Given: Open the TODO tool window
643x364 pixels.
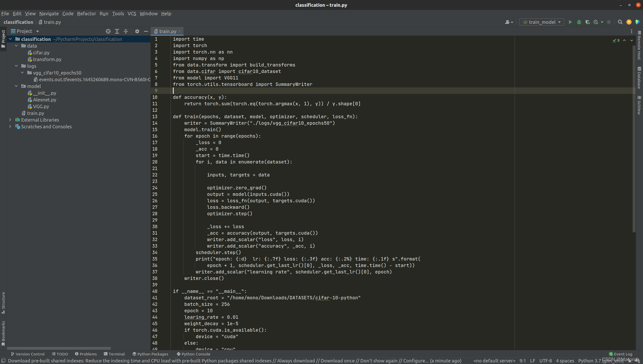Looking at the screenshot, I should [x=60, y=354].
